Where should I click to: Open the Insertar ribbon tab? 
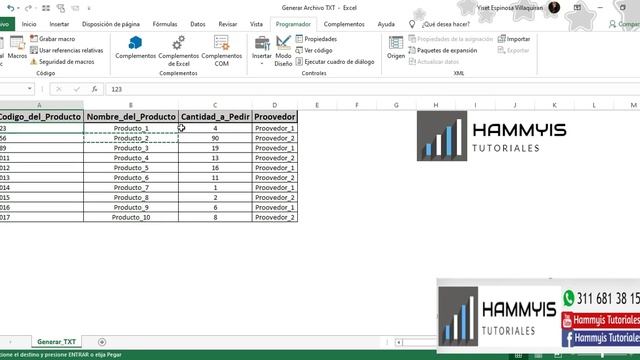pyautogui.click(x=59, y=24)
